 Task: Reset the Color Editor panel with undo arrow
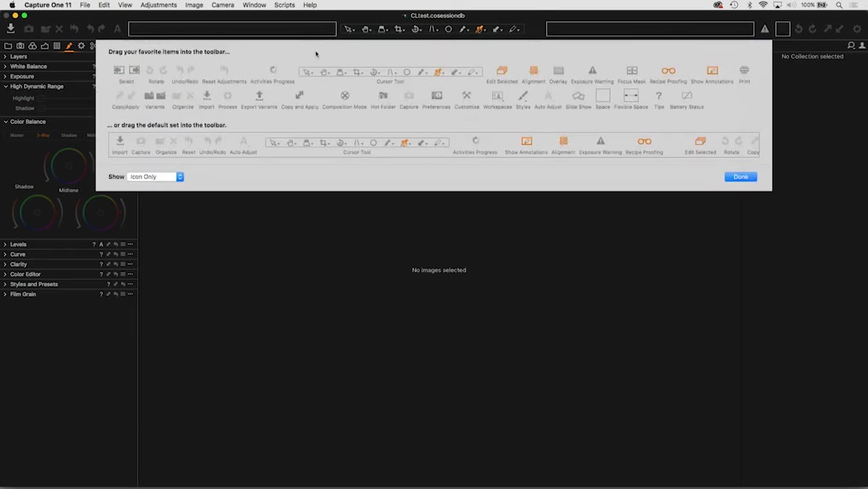116,274
